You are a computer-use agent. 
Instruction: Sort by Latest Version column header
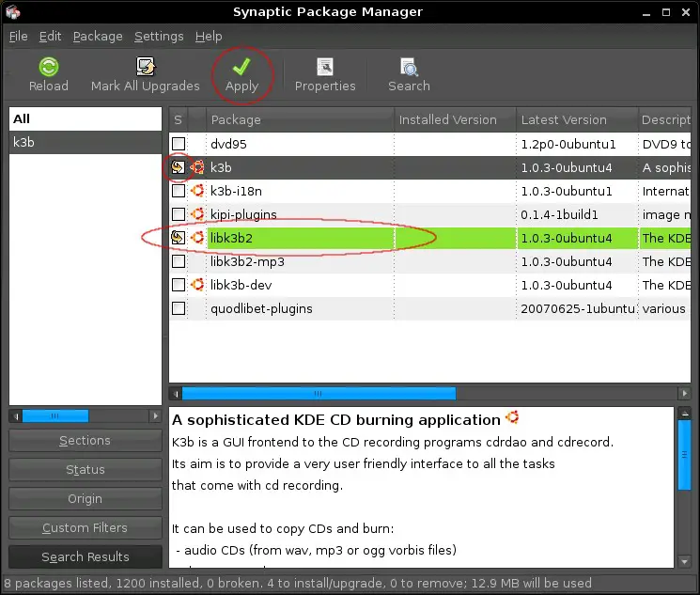[x=577, y=119]
